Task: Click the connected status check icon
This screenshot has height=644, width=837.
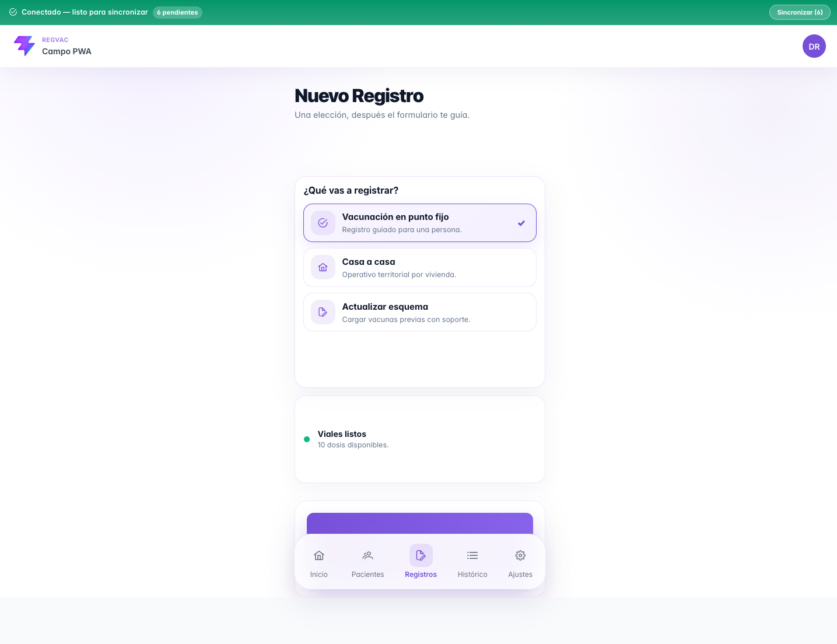Action: tap(13, 12)
